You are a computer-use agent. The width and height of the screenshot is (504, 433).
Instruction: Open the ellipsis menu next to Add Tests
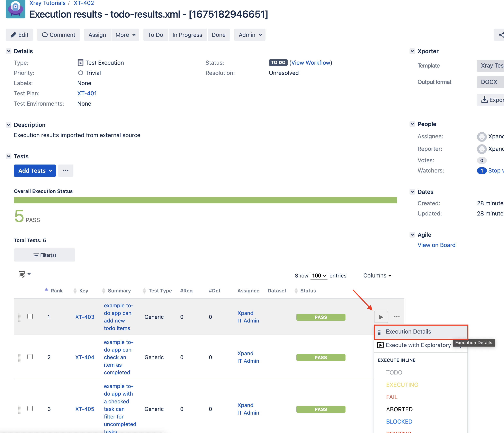[x=65, y=171]
